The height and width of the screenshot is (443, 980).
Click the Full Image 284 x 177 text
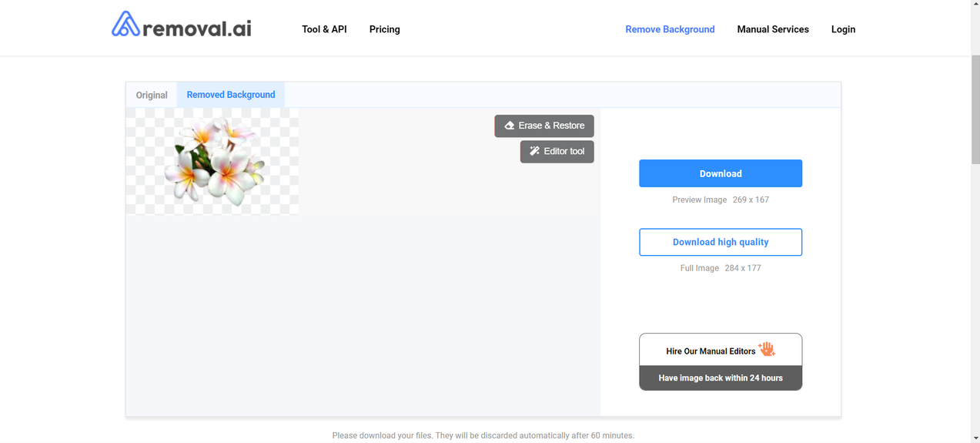pyautogui.click(x=721, y=268)
